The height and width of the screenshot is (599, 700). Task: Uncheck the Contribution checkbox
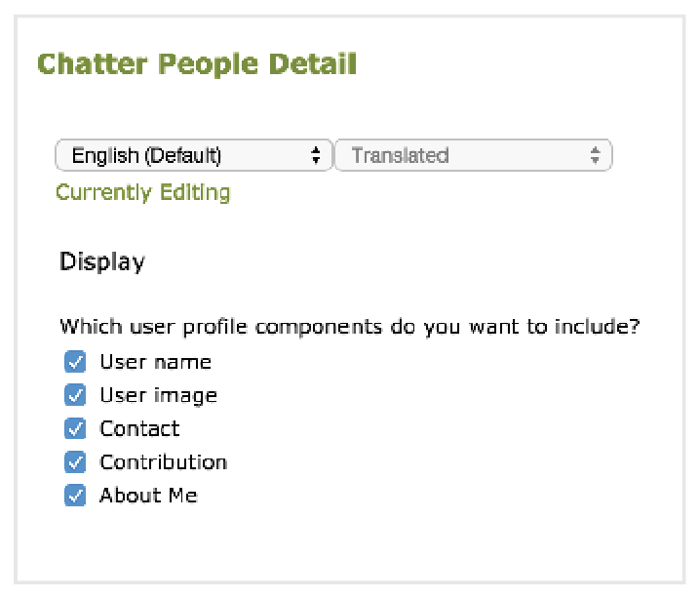pyautogui.click(x=75, y=462)
